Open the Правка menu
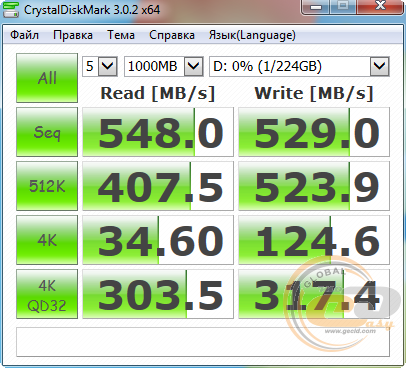The height and width of the screenshot is (368, 406). 73,35
